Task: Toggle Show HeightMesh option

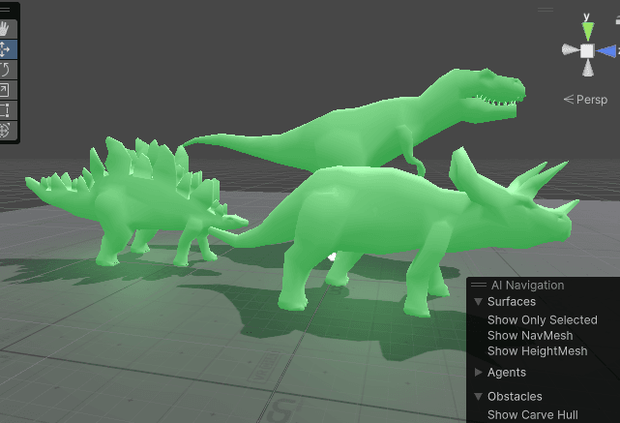Action: coord(537,351)
